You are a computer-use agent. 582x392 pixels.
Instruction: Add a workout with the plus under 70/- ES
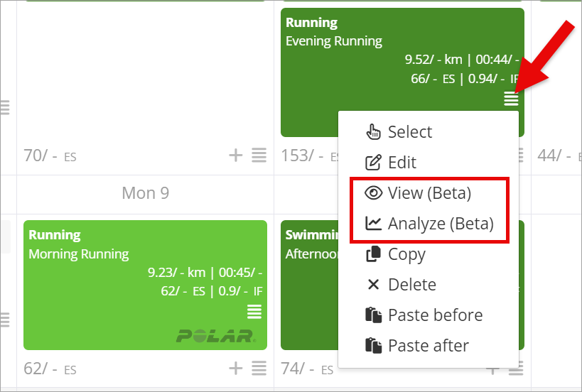(236, 155)
